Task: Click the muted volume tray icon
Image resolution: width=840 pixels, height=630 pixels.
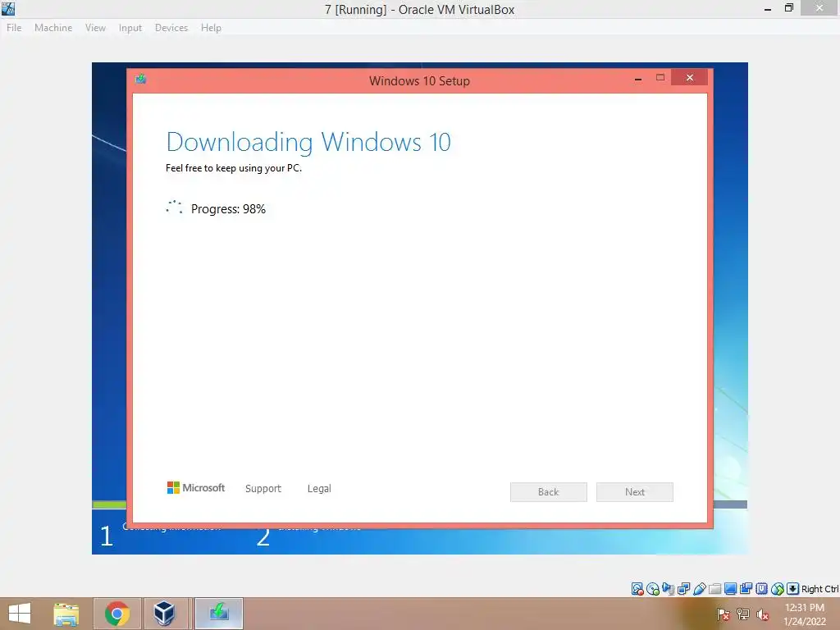Action: click(763, 614)
